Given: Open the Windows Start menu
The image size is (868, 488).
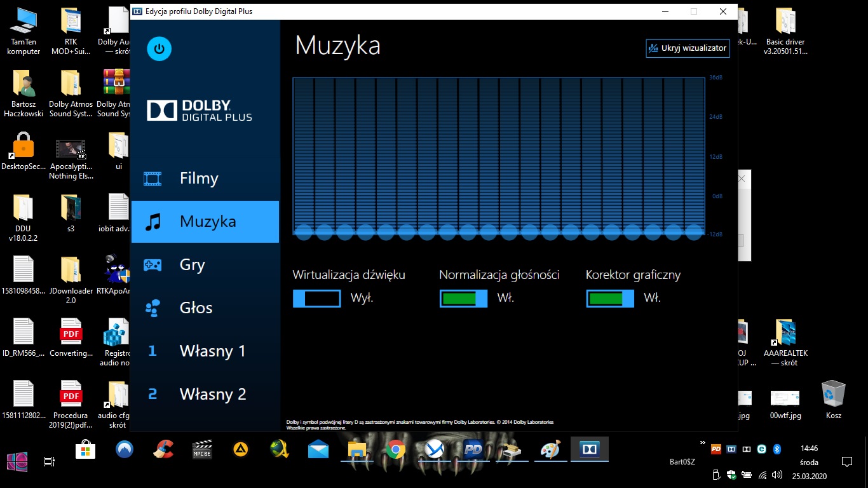Looking at the screenshot, I should [x=17, y=462].
